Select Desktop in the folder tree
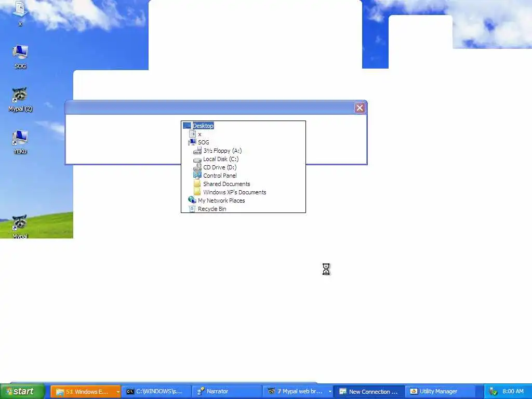Viewport: 532px width, 399px height. pos(203,126)
